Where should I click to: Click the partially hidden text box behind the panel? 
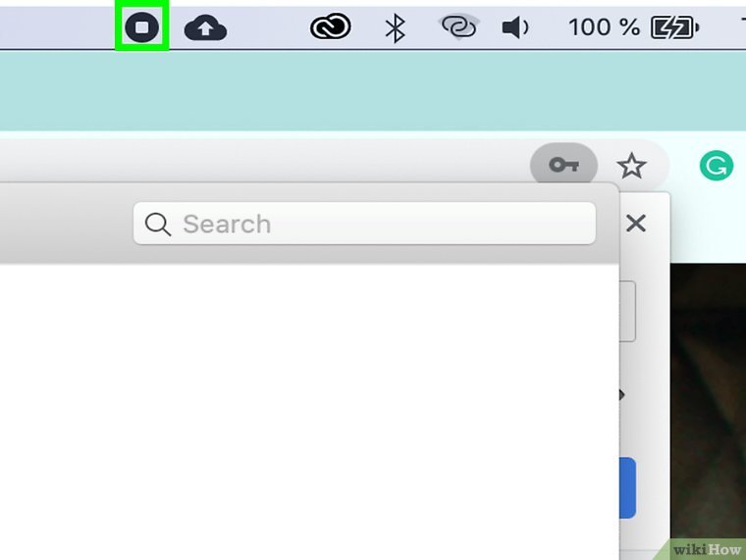click(x=627, y=311)
